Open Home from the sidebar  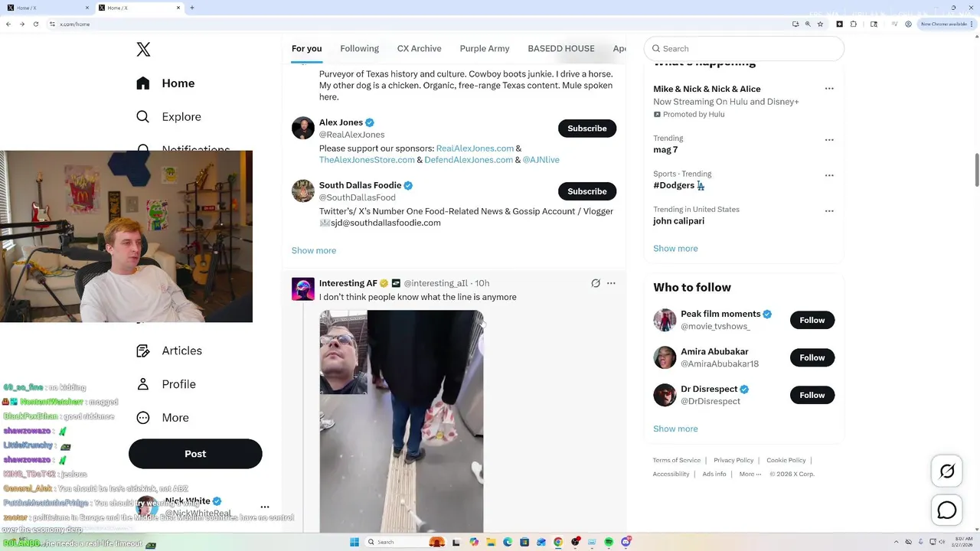[x=165, y=83]
